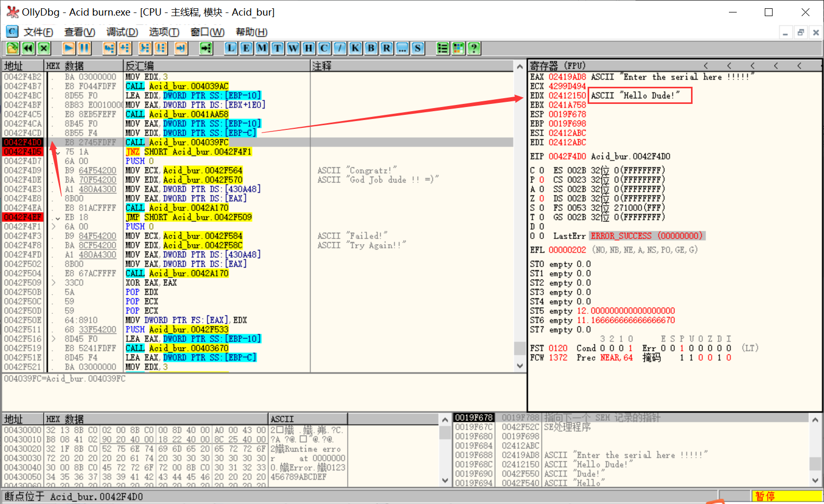Image resolution: width=824 pixels, height=504 pixels.
Task: Open Run trace with the ellipsis button
Action: pyautogui.click(x=402, y=48)
